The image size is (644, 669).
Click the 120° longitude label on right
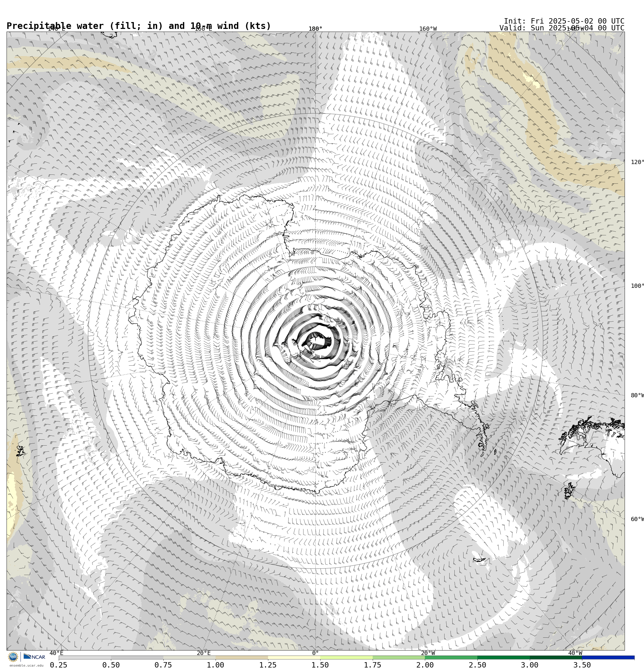[637, 162]
